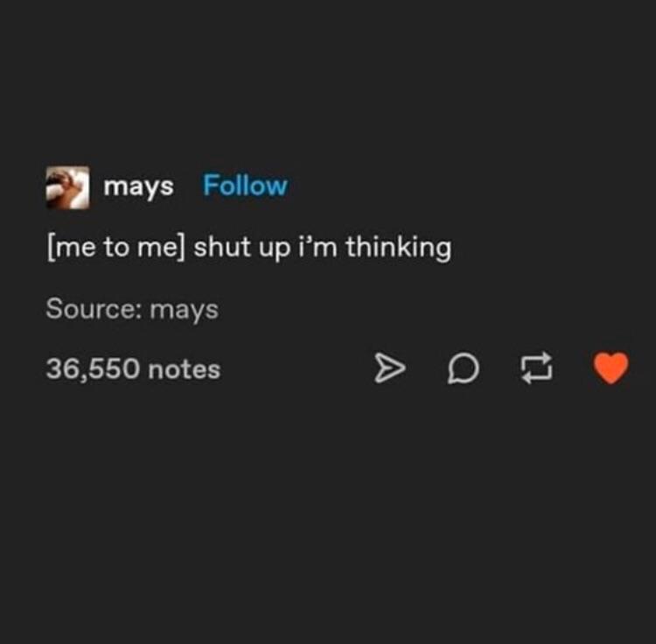
Task: Unlike the post with orange heart
Action: pyautogui.click(x=611, y=369)
